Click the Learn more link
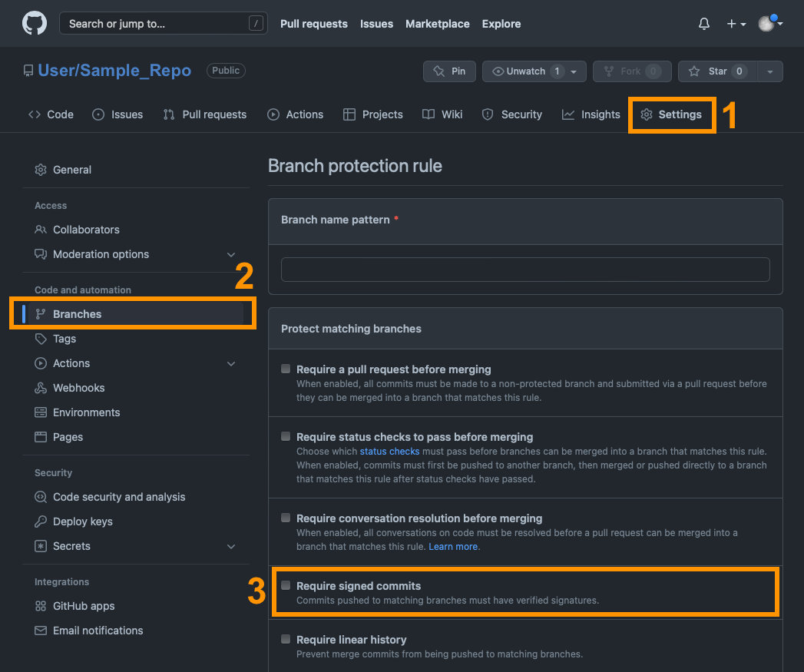 tap(454, 547)
